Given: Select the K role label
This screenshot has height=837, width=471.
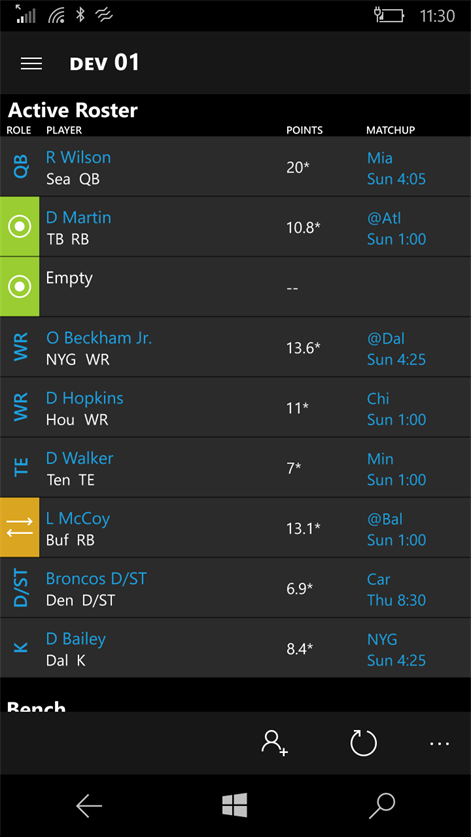Looking at the screenshot, I should pos(20,648).
